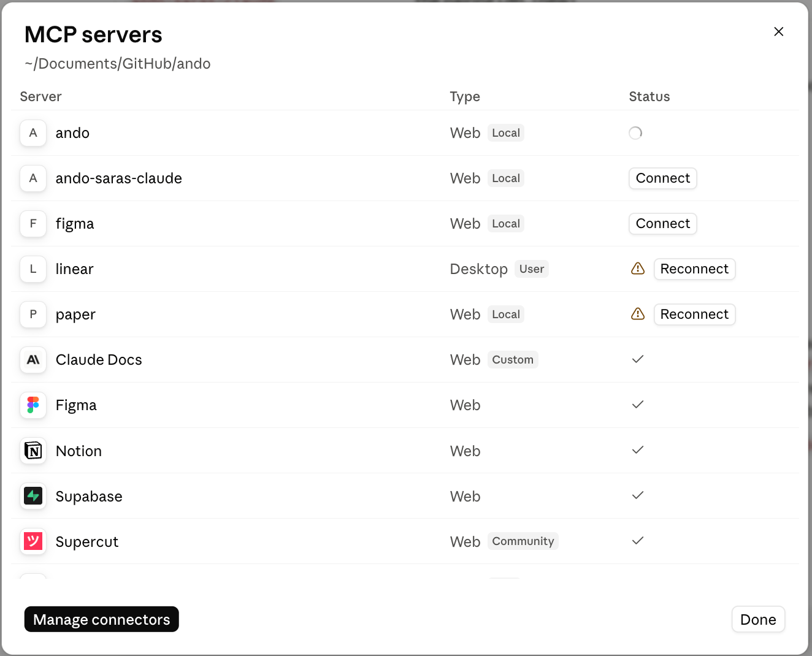Click the Server column header
812x656 pixels.
(x=40, y=97)
